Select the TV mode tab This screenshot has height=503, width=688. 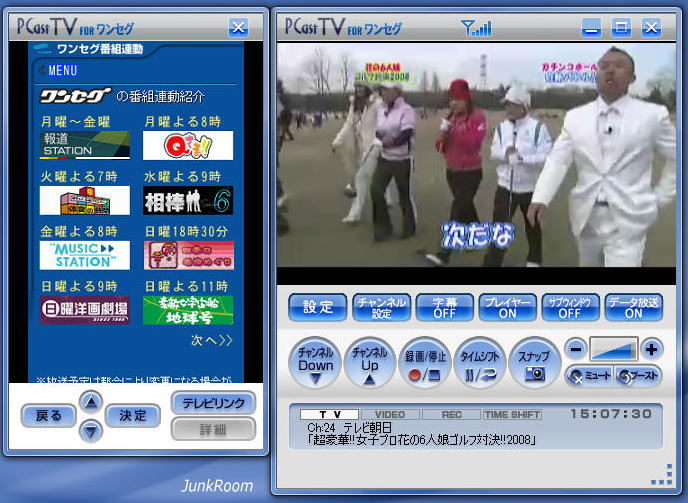[x=330, y=414]
